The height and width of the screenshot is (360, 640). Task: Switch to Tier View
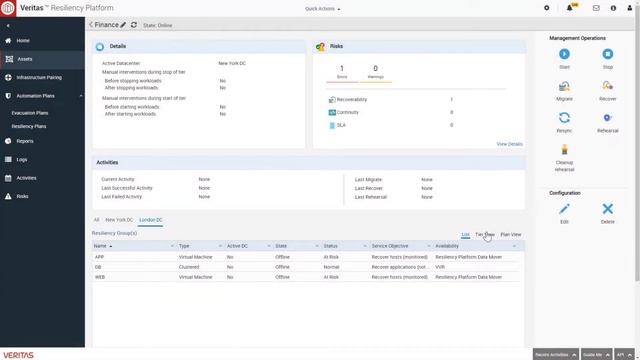[x=485, y=235]
